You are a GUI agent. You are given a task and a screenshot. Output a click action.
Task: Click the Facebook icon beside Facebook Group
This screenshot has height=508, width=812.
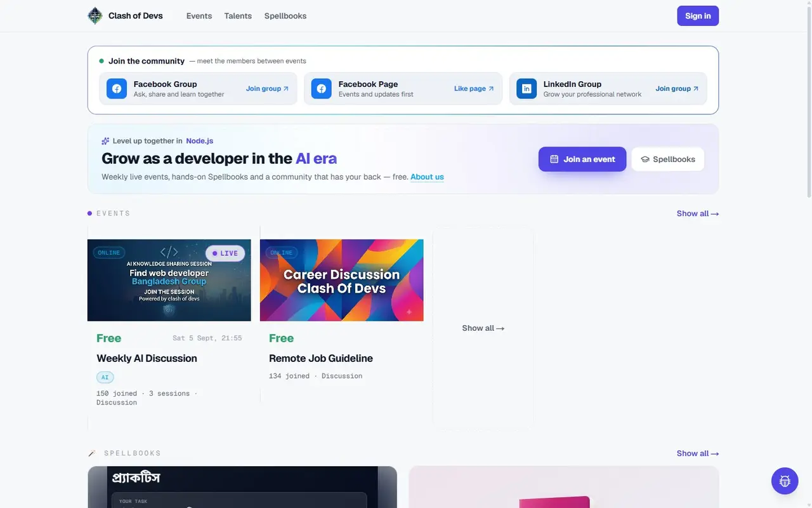pyautogui.click(x=117, y=89)
